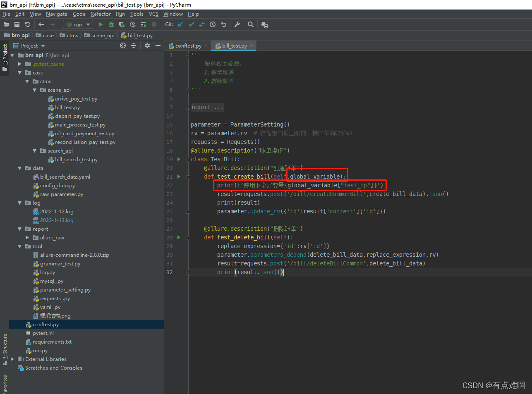Collapse the search_api folder
Viewport: 532px width, 394px height.
[35, 151]
